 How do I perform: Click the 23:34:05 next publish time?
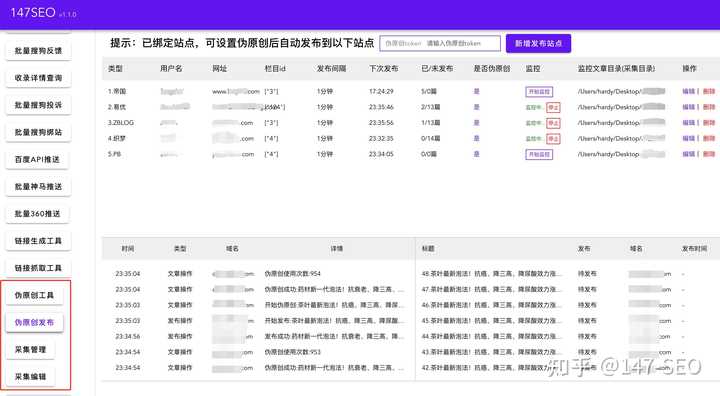coord(381,154)
